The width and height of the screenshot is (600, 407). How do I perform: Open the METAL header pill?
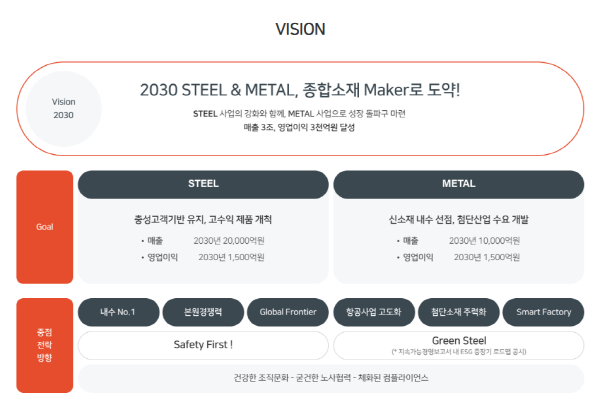click(x=459, y=184)
